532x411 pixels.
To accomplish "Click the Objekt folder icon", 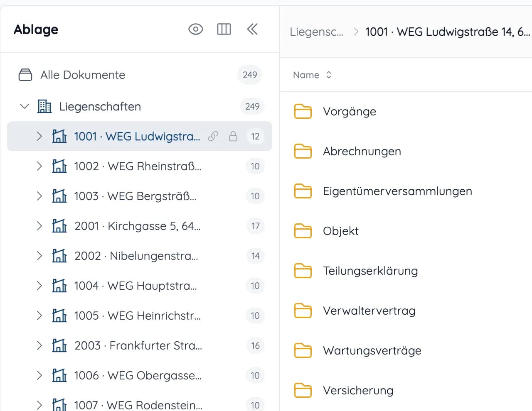I will click(x=303, y=231).
